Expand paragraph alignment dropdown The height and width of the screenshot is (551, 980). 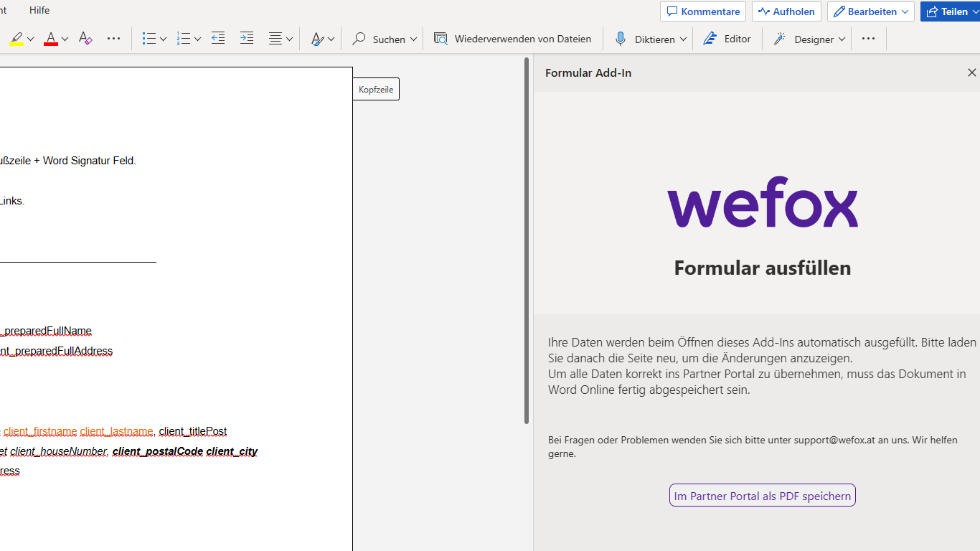tap(289, 39)
